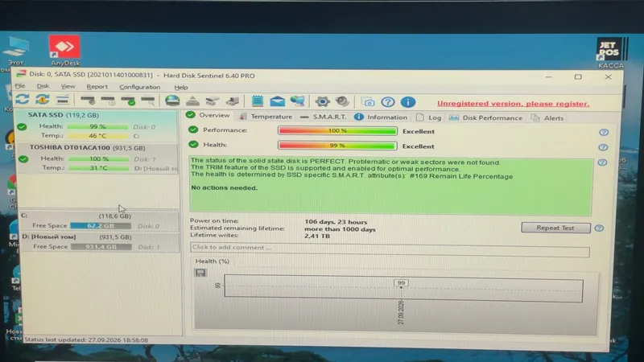Click the TOSHIBA 100 % health bar
This screenshot has width=644, height=362.
click(99, 158)
